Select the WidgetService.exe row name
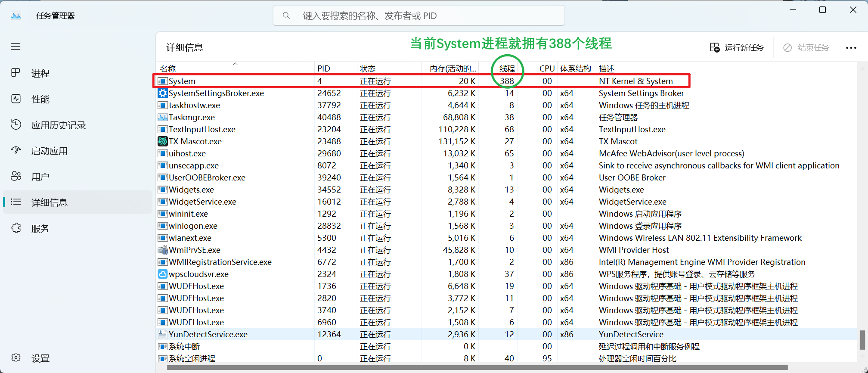This screenshot has width=868, height=373. point(202,202)
